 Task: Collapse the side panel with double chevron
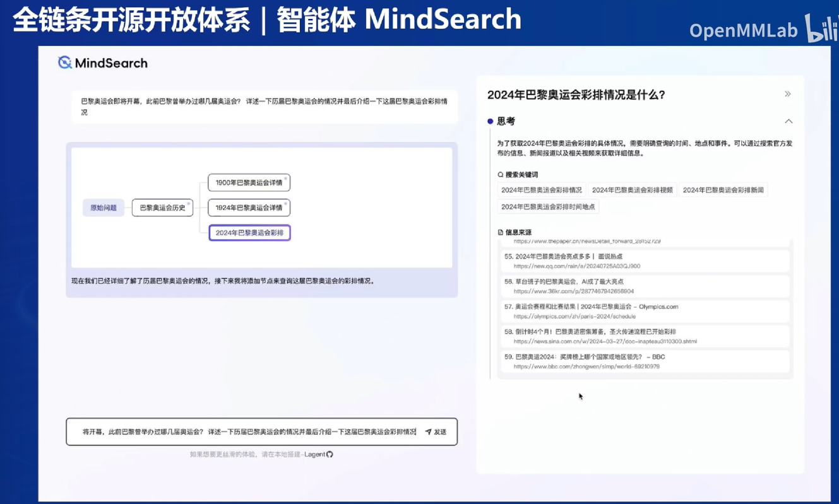(787, 94)
